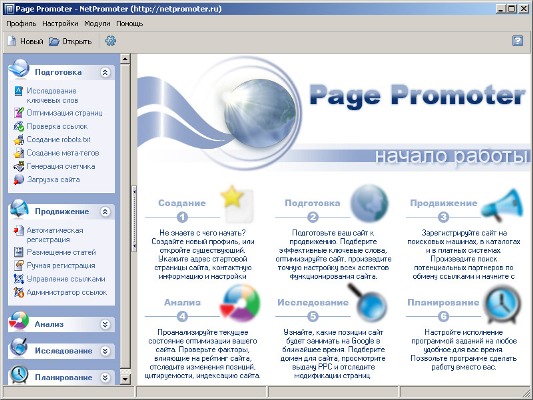The width and height of the screenshot is (533, 400).
Task: Open the Помощь menu
Action: 130,23
